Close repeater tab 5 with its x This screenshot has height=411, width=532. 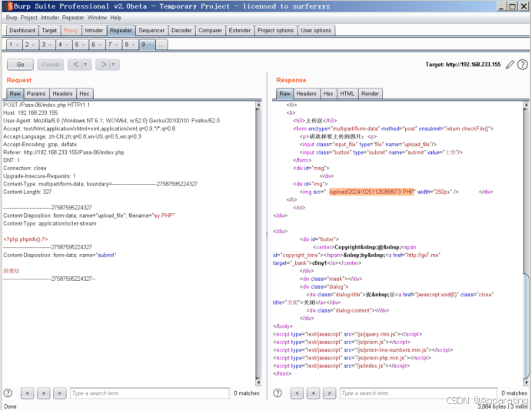point(83,45)
